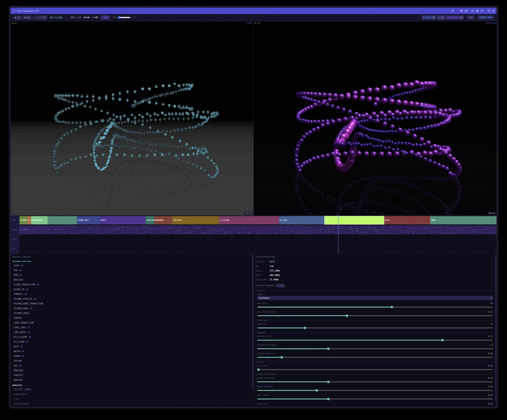This screenshot has width=507, height=420.
Task: Select DOSTARS bonus effect
Action: click(18, 389)
